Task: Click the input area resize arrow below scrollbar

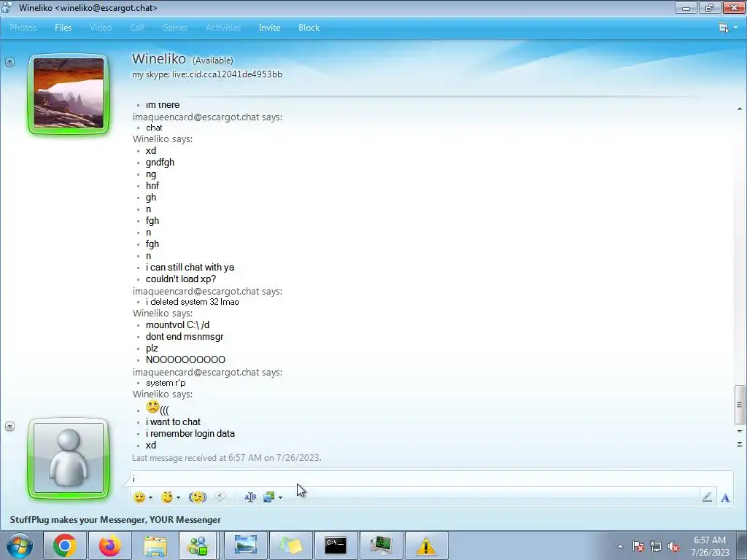Action: click(x=740, y=444)
